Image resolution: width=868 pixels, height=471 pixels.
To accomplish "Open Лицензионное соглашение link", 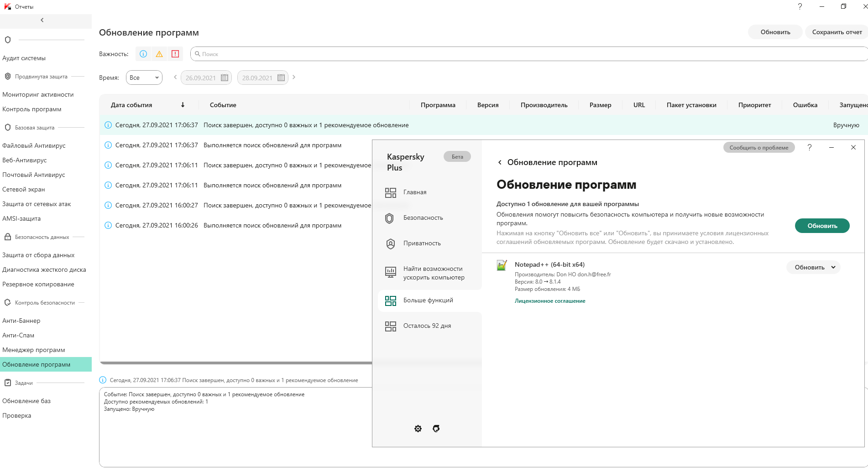I will pyautogui.click(x=550, y=301).
